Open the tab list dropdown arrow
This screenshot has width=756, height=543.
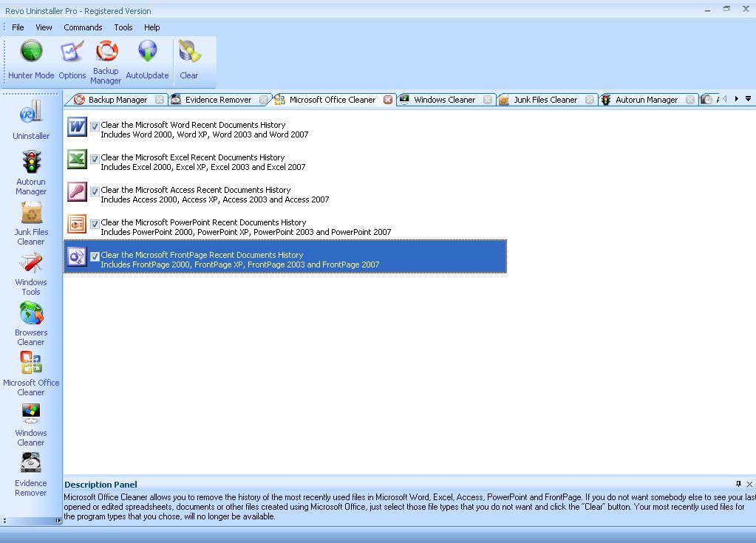click(749, 98)
